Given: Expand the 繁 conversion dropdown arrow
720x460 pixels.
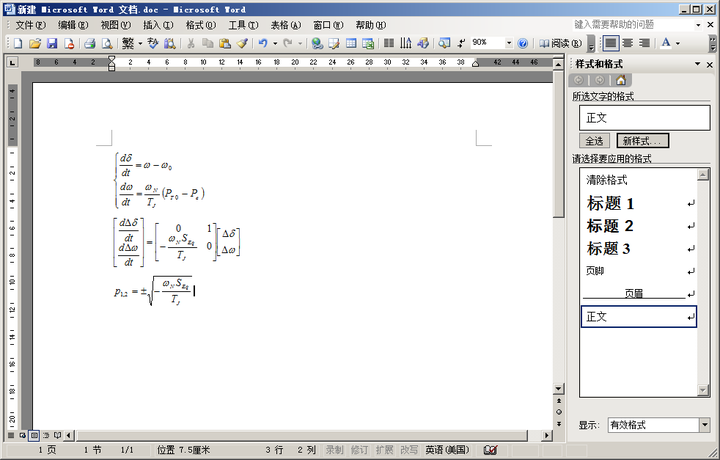Looking at the screenshot, I should (140, 44).
